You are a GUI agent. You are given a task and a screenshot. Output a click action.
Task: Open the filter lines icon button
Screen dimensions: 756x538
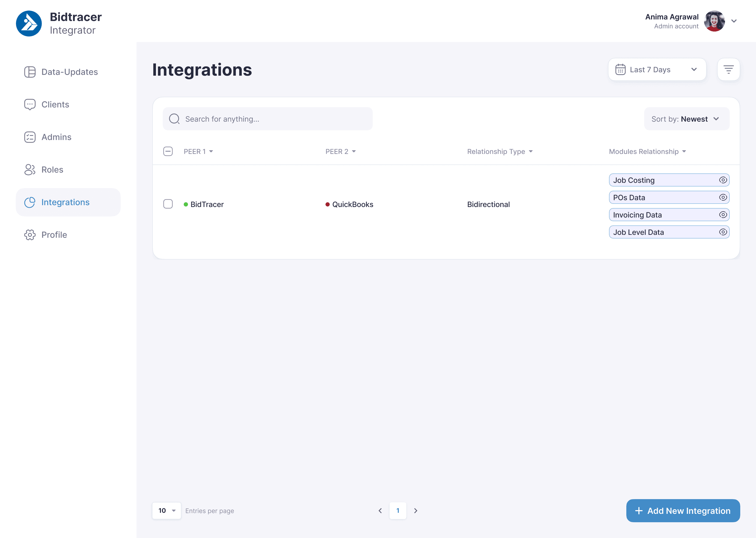(728, 70)
